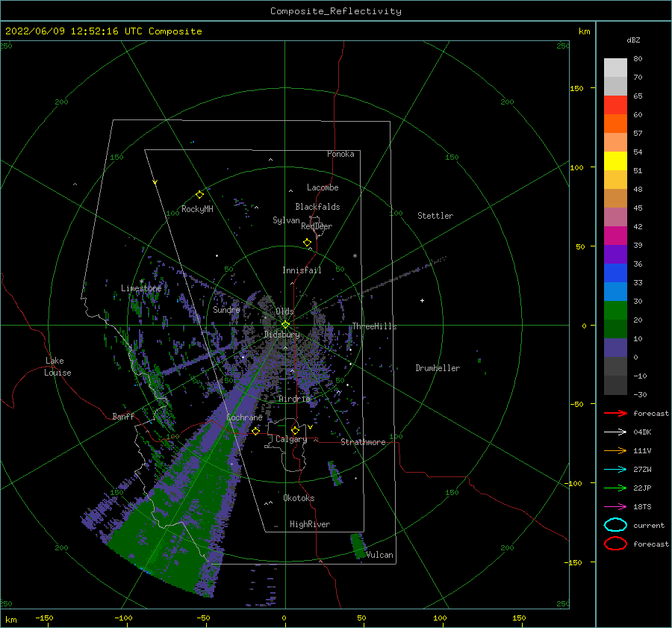Viewport: 672px width, 628px height.
Task: Click the Blackfalds town label
Action: [317, 207]
